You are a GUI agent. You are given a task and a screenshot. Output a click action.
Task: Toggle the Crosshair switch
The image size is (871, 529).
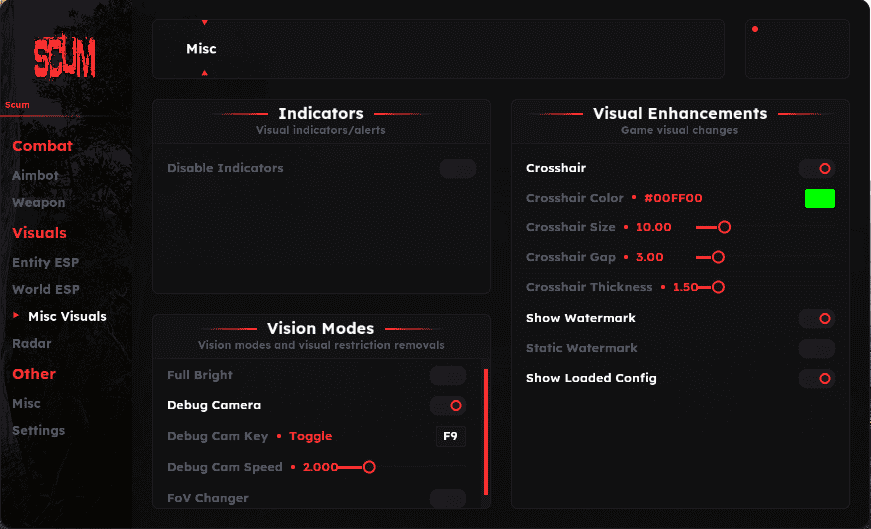[x=817, y=168]
